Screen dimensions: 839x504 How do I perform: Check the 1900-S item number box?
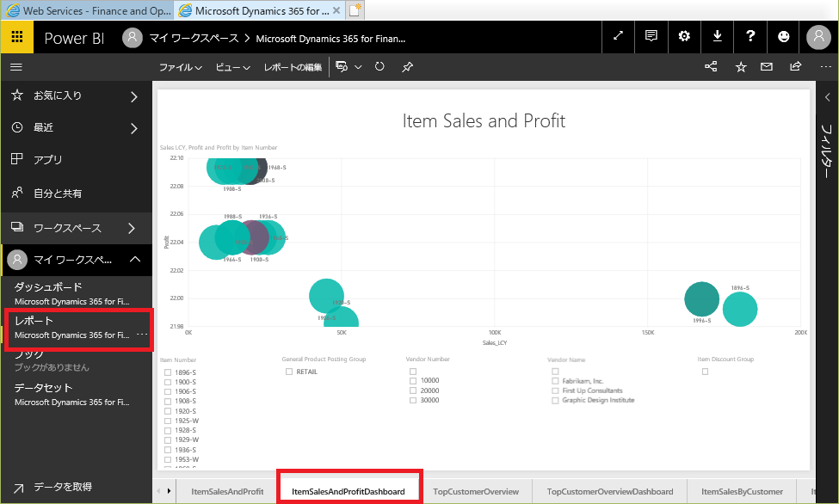tap(168, 382)
